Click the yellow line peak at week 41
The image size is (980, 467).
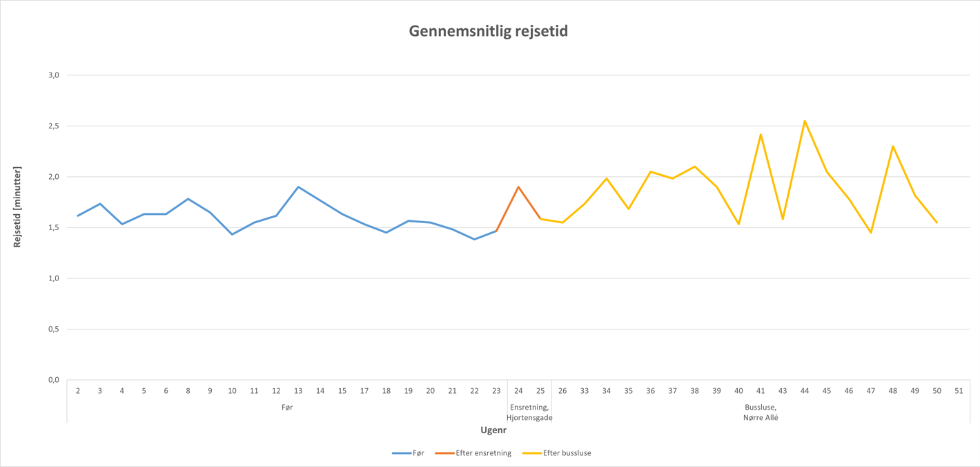tap(761, 134)
